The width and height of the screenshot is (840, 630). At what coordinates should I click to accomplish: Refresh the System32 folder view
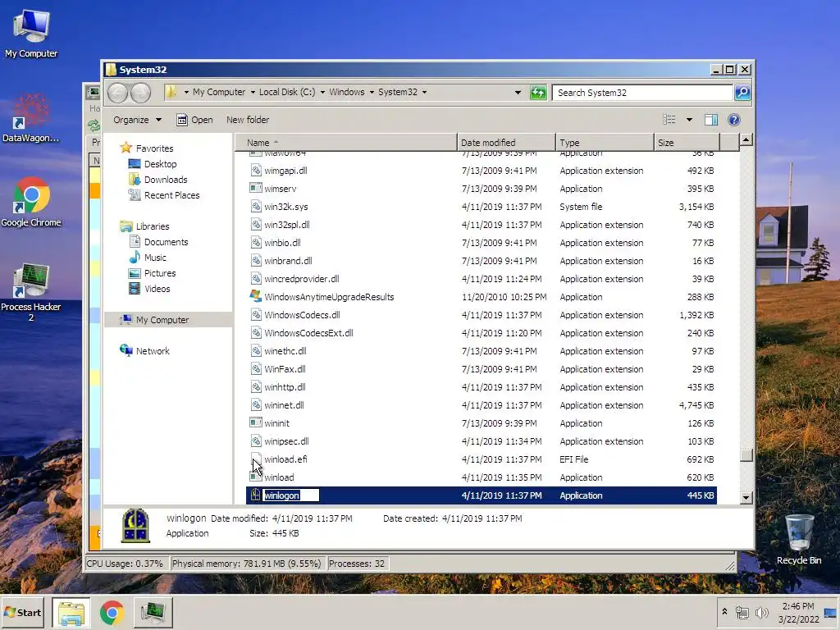point(538,93)
